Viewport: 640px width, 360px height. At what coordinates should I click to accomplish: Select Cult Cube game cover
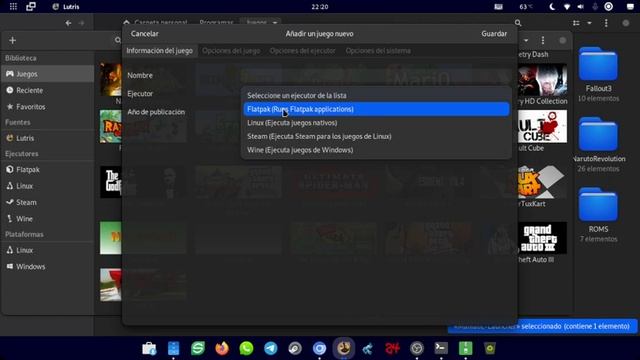coord(542,127)
